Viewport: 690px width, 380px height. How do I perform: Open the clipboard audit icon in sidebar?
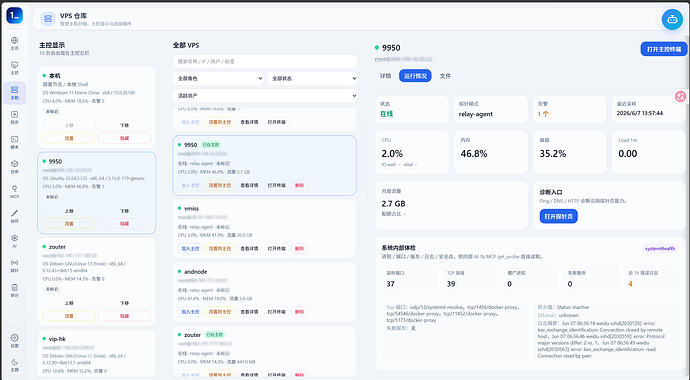(15, 290)
